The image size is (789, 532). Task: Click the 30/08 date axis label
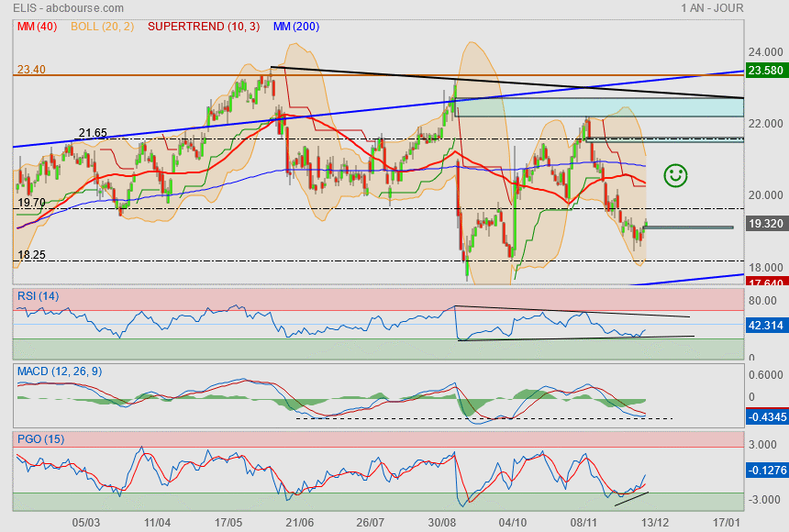442,523
